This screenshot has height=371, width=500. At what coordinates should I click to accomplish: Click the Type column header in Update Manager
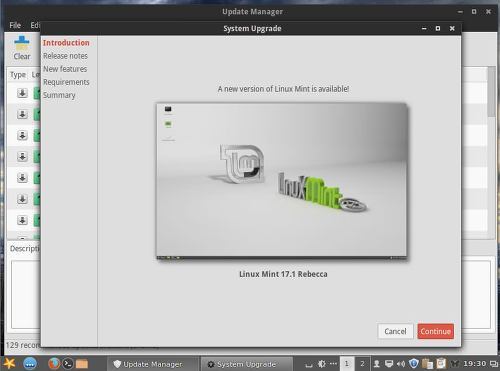click(18, 75)
